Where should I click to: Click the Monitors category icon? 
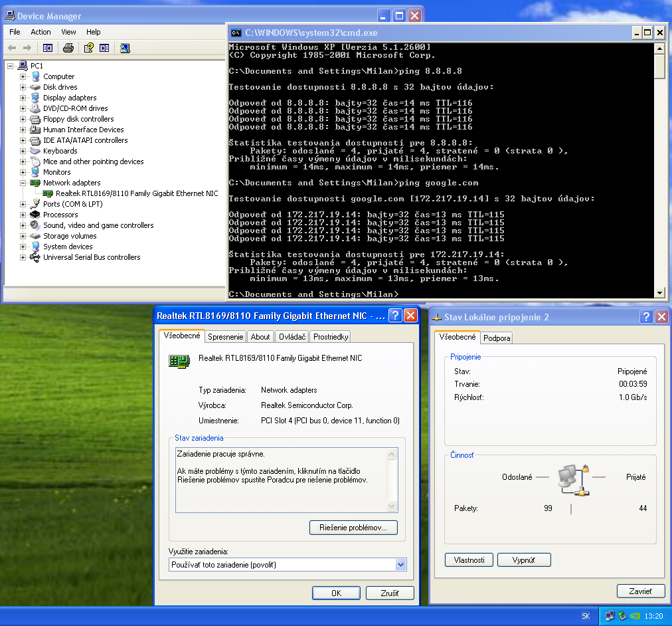[x=35, y=172]
